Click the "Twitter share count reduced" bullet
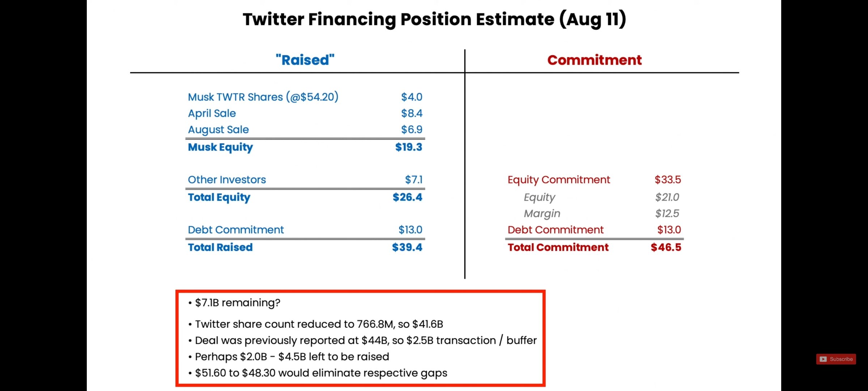Viewport: 868px width, 391px height. [x=319, y=324]
